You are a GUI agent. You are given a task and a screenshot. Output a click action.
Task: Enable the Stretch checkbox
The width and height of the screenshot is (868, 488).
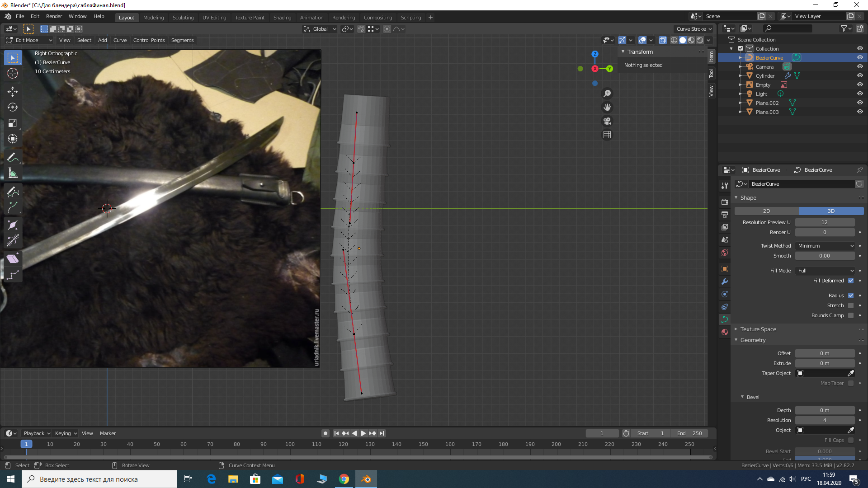pyautogui.click(x=851, y=305)
